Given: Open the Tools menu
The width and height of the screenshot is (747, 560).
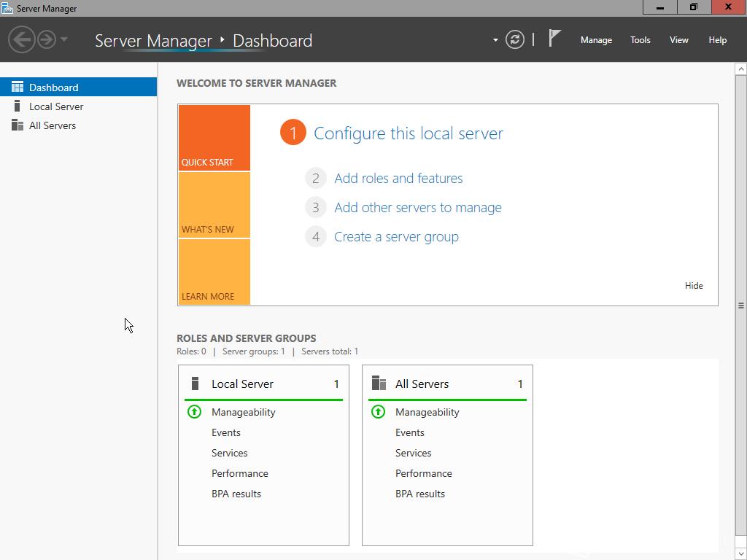Looking at the screenshot, I should click(x=640, y=40).
